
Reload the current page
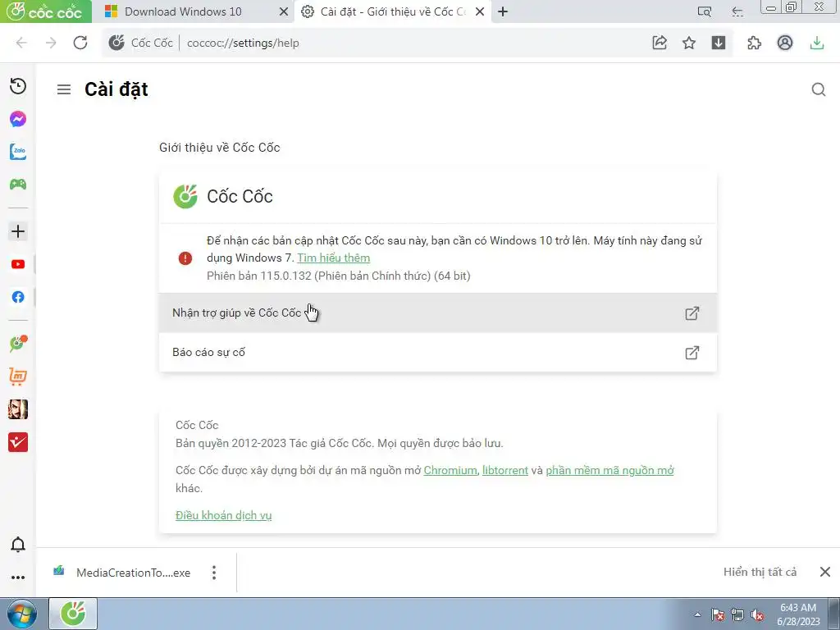pos(80,43)
